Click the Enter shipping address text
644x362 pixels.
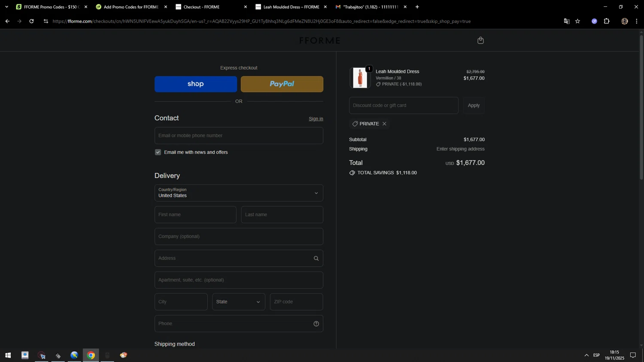tap(460, 149)
